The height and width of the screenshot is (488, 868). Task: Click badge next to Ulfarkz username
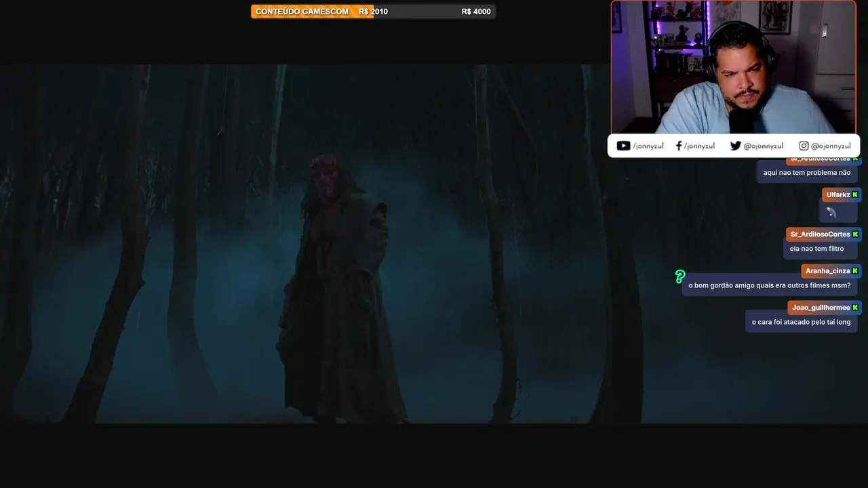(x=855, y=195)
